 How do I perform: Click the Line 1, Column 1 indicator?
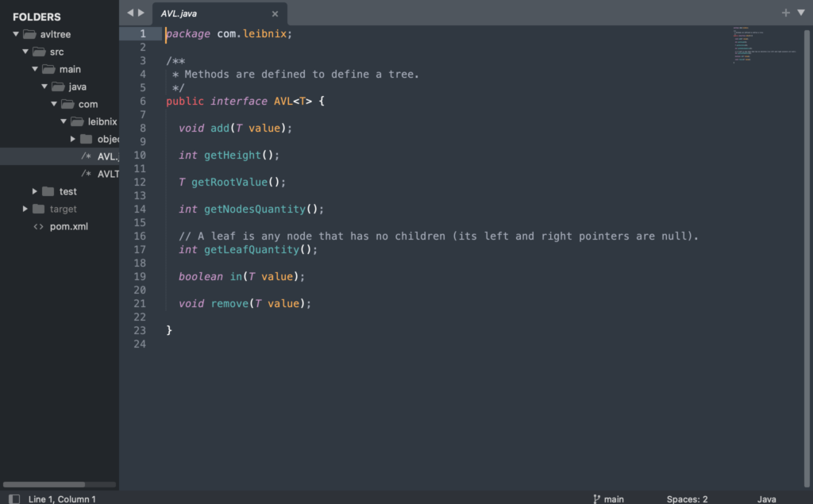click(62, 498)
